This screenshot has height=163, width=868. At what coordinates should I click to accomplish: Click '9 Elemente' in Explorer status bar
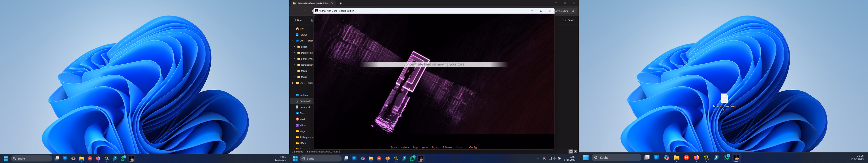coord(297,152)
